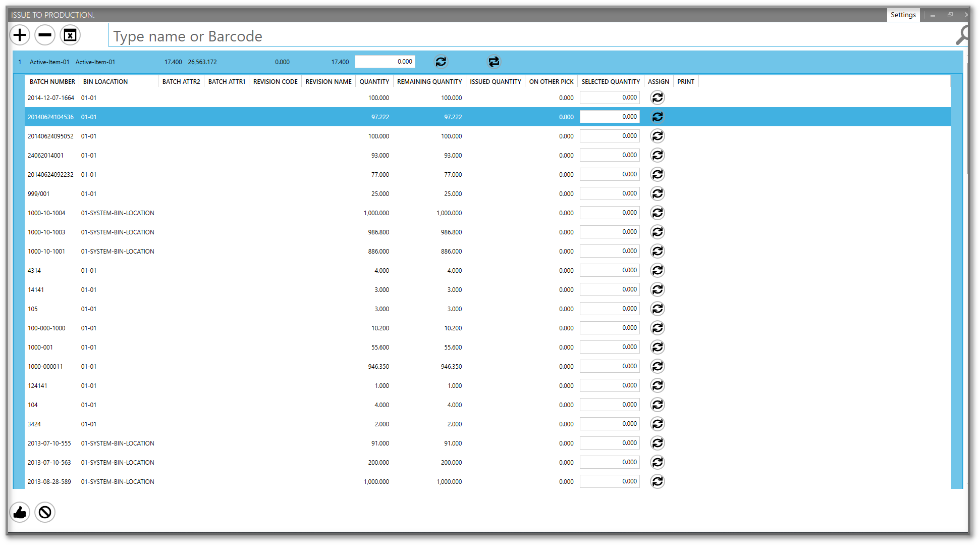
Task: Assign batch 105 via refresh icon
Action: click(x=658, y=309)
